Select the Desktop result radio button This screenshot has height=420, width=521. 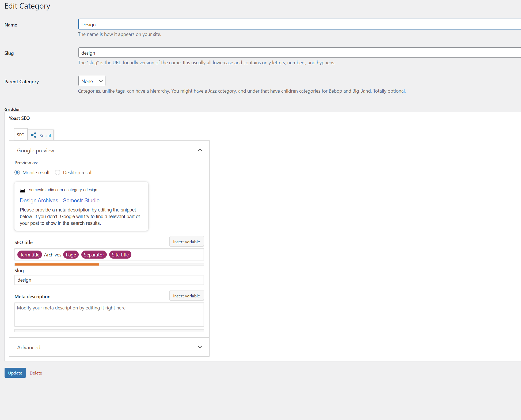coord(58,173)
